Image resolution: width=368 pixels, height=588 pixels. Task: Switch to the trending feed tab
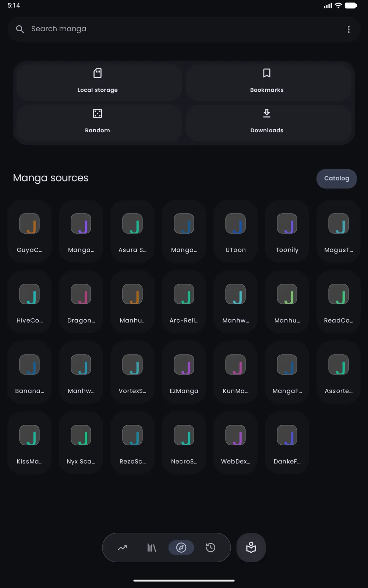122,548
